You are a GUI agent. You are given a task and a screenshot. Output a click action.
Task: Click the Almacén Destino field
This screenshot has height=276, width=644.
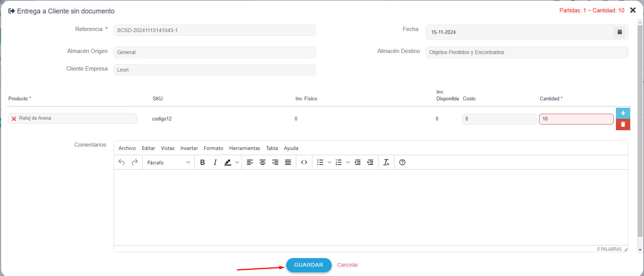(x=527, y=52)
